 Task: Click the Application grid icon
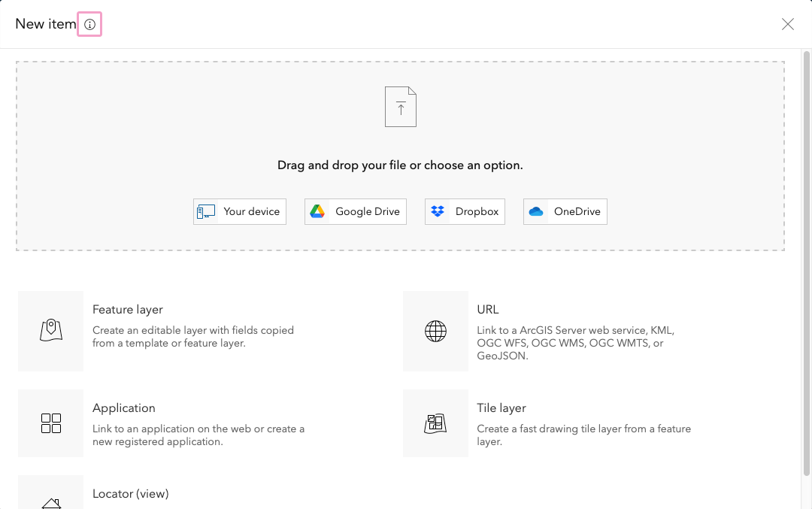51,423
